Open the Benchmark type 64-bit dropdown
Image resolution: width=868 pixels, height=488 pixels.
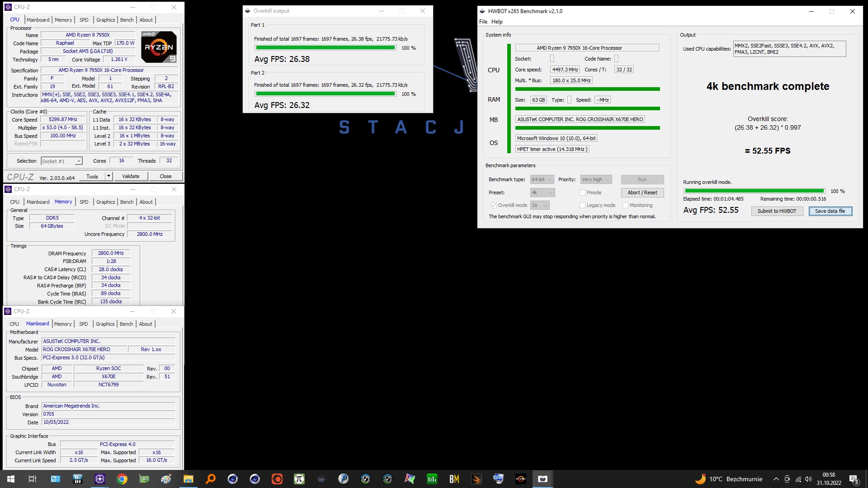[x=542, y=179]
